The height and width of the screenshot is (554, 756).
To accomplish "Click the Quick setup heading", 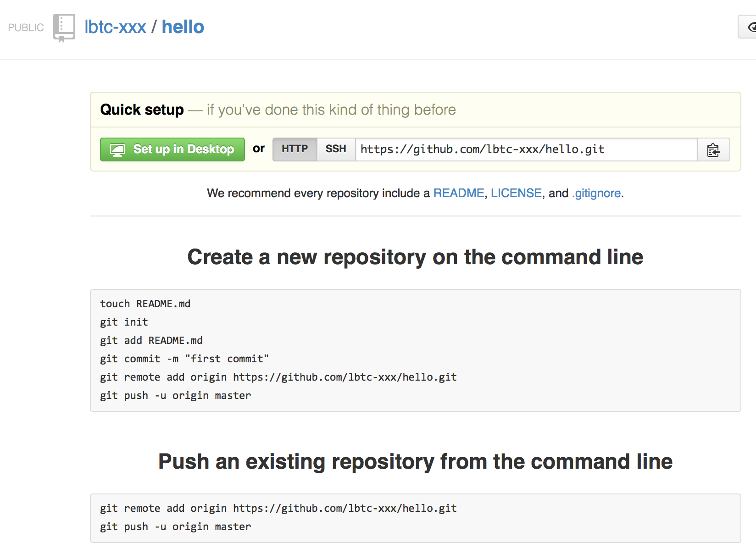I will click(x=142, y=110).
